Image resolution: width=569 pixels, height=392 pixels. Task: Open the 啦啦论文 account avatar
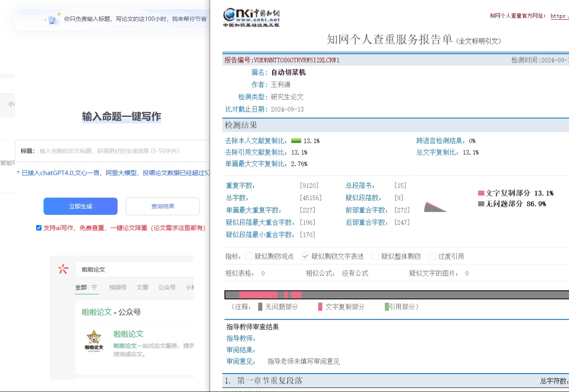tap(94, 341)
